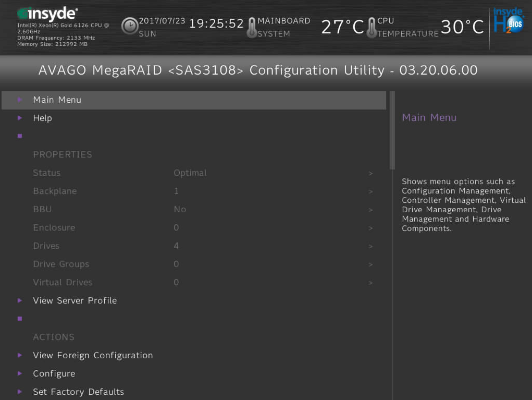Select the arrow icon beside Main Menu

coord(20,100)
